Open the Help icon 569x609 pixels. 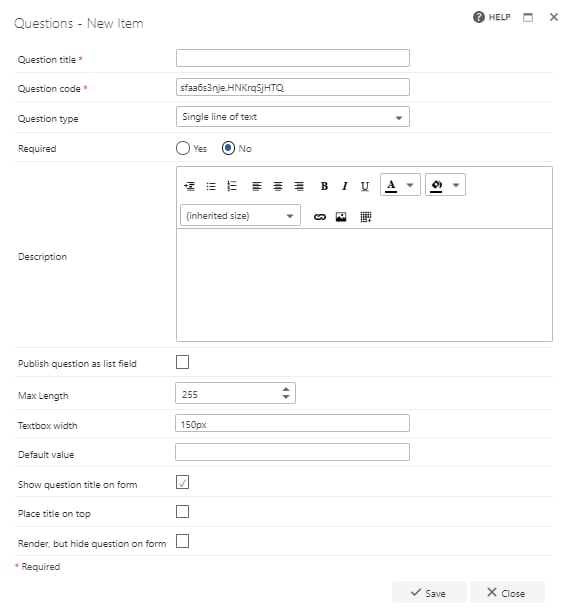point(479,17)
